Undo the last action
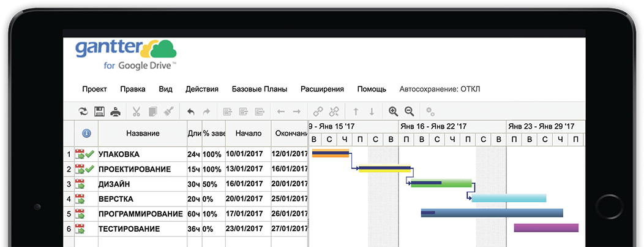This screenshot has height=247, width=644. click(x=190, y=112)
